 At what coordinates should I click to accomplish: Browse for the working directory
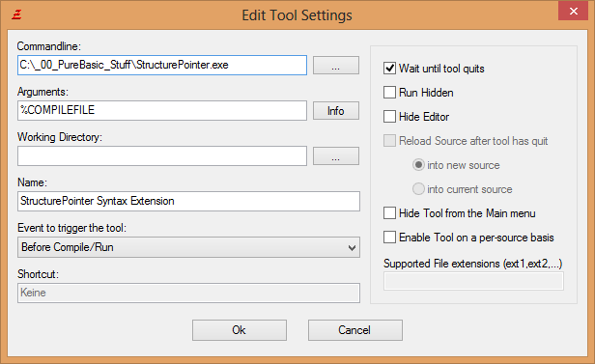point(336,155)
